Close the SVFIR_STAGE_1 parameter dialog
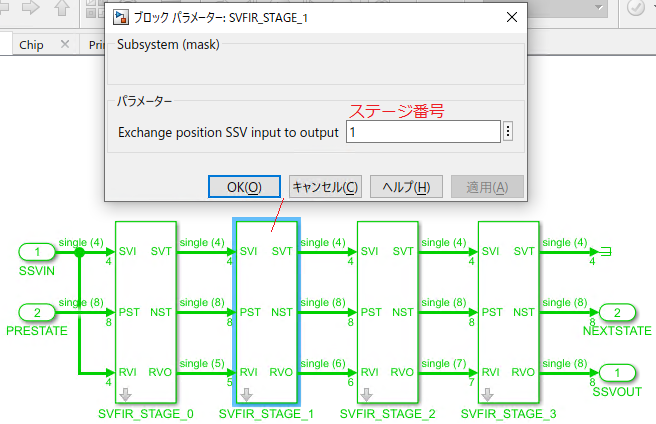Screen dimensions: 656x424 coord(512,17)
